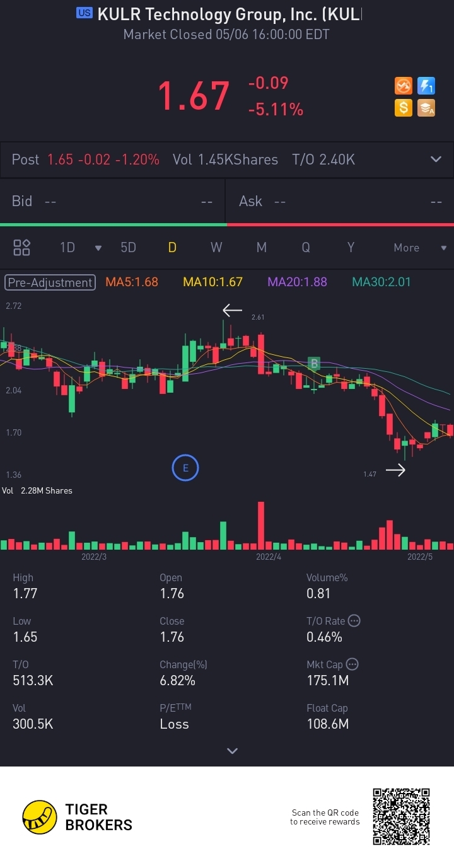Open the More timeframes option

pos(407,248)
